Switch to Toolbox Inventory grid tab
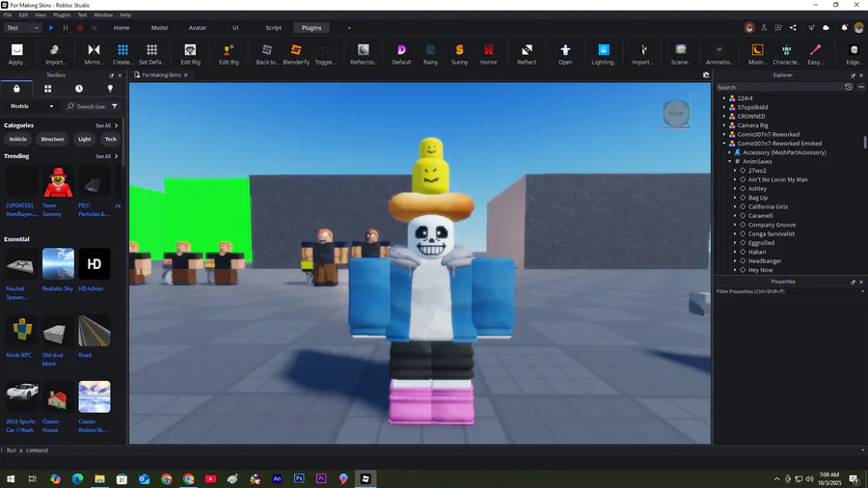Viewport: 868px width, 488px height. pyautogui.click(x=47, y=89)
